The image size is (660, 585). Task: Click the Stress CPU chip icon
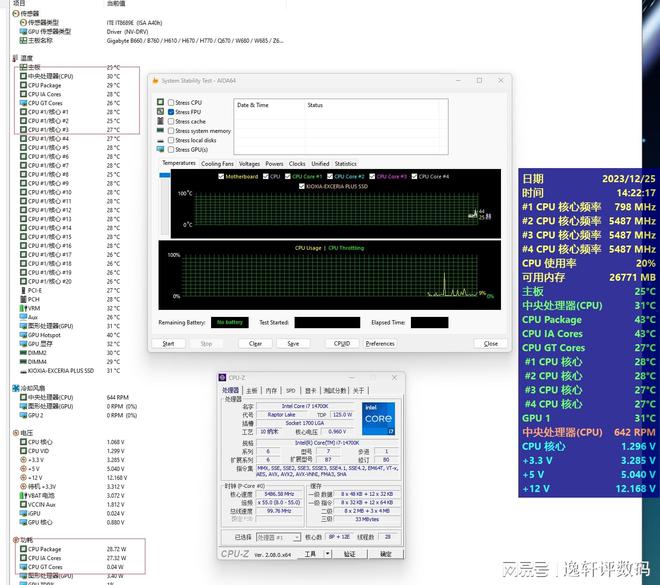160,102
